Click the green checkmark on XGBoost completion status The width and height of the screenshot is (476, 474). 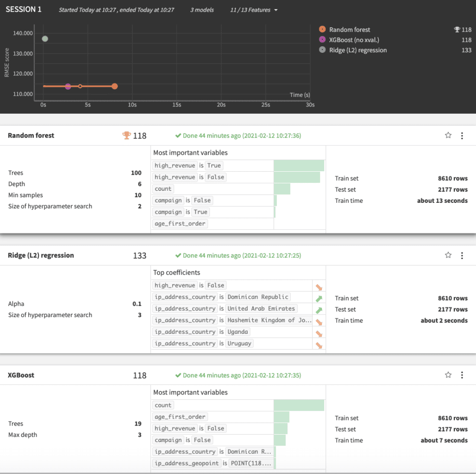[x=178, y=375]
